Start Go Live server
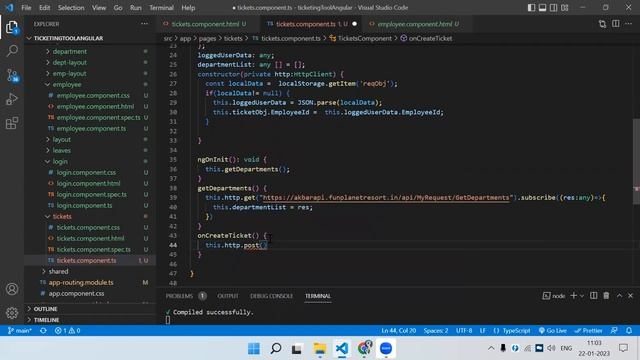This screenshot has width=640, height=360. (x=553, y=331)
